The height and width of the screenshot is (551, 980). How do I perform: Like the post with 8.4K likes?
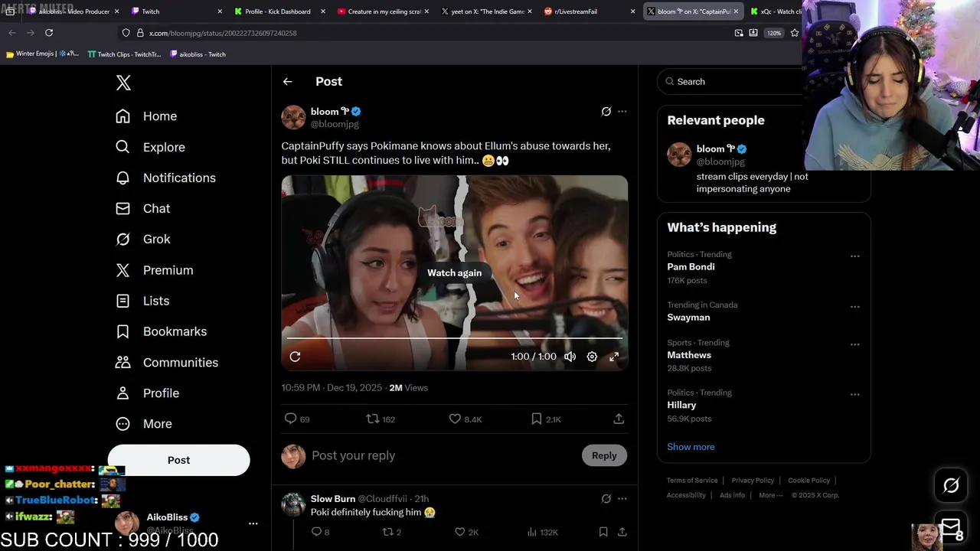point(465,419)
